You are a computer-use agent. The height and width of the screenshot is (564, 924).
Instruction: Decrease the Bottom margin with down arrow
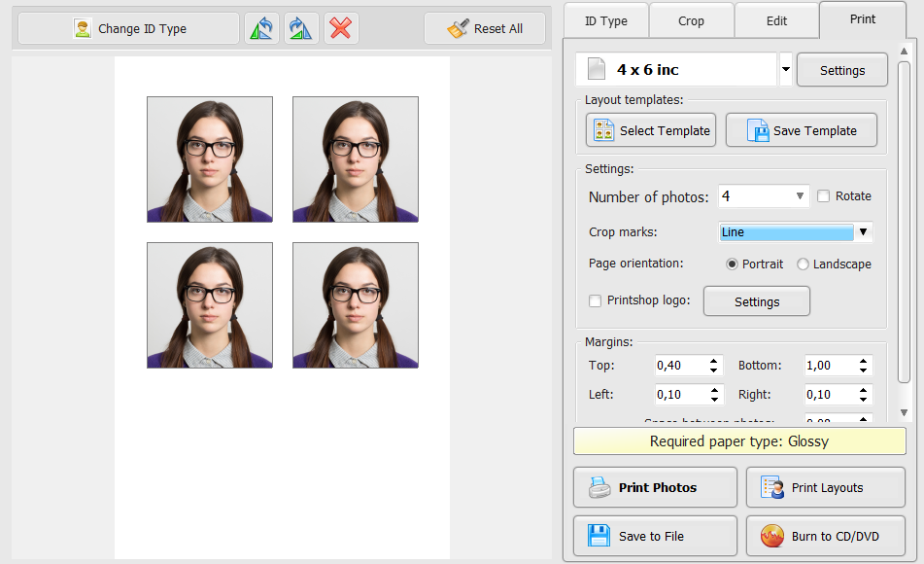tap(864, 370)
